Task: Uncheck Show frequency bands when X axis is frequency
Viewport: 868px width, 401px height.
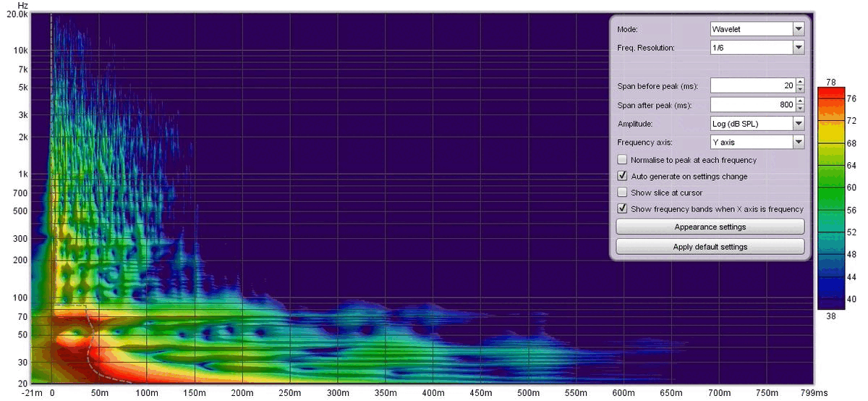Action: (622, 208)
